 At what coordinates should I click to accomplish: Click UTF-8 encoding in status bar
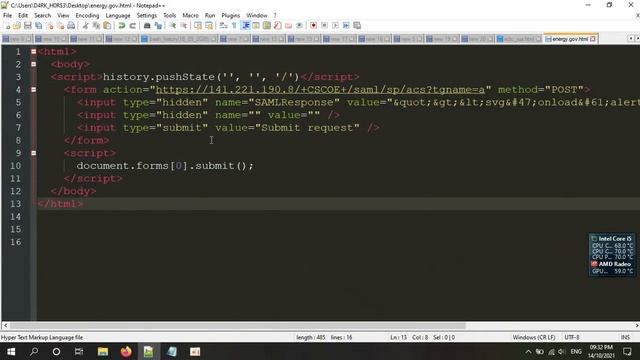(572, 338)
